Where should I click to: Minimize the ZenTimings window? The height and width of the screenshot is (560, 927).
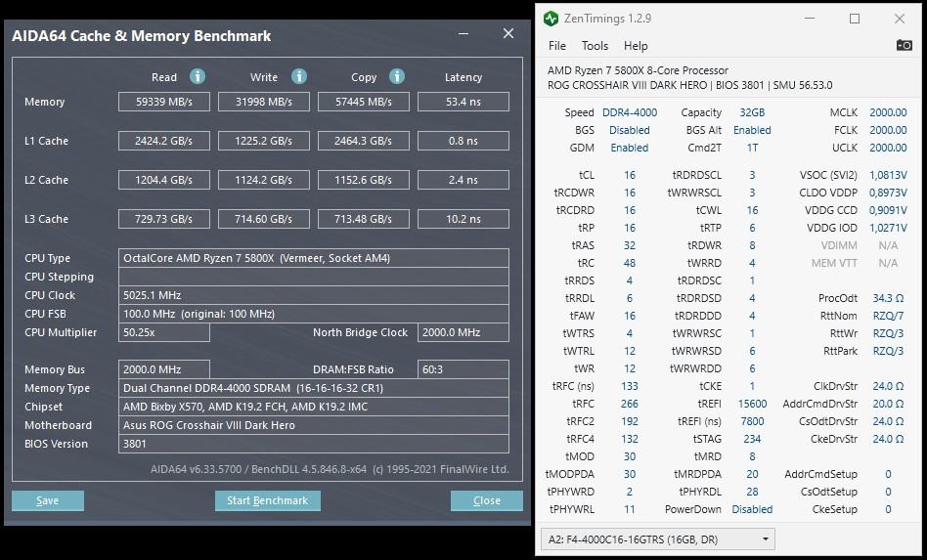coord(810,19)
